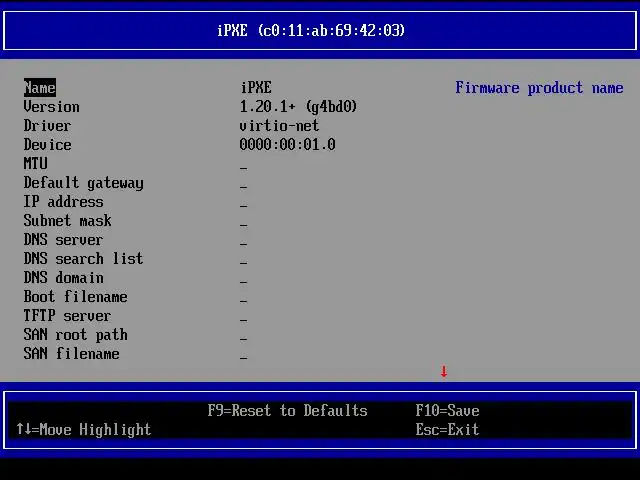Click the iPXE name value
Viewport: 640px width, 480px height.
click(x=256, y=88)
